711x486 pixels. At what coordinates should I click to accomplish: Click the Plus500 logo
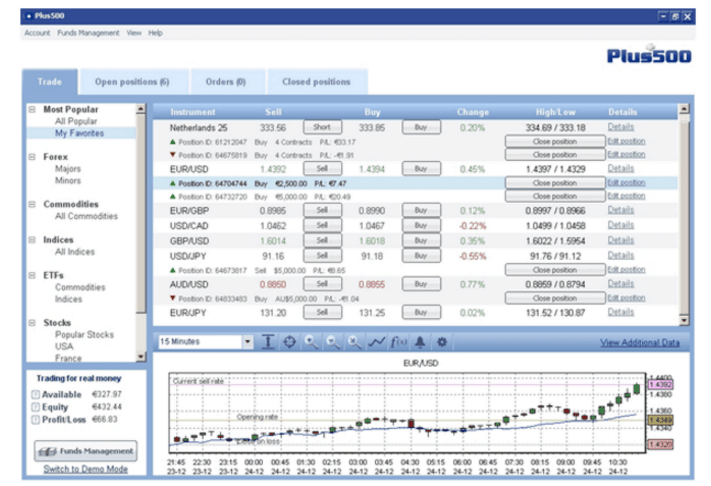649,54
